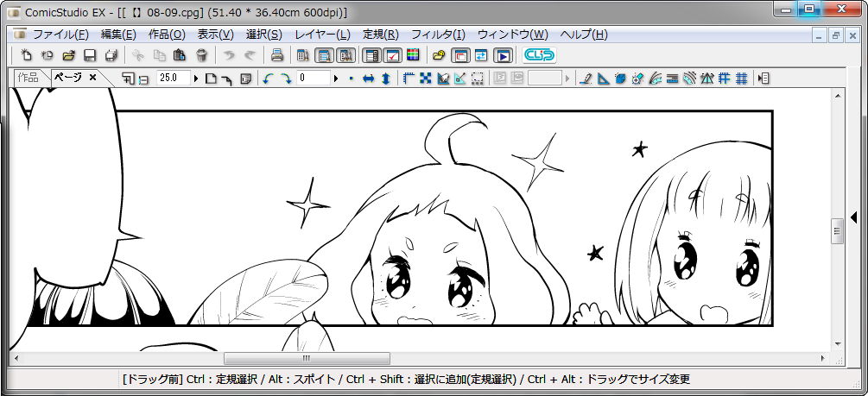This screenshot has height=396, width=868.
Task: Click the vertical scrollbar down arrow
Action: (837, 343)
